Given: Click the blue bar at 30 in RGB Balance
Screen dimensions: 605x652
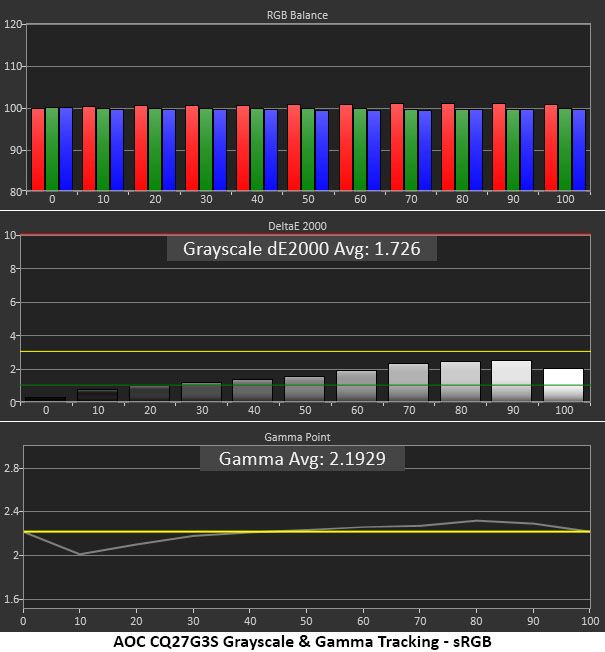Looking at the screenshot, I should [220, 150].
